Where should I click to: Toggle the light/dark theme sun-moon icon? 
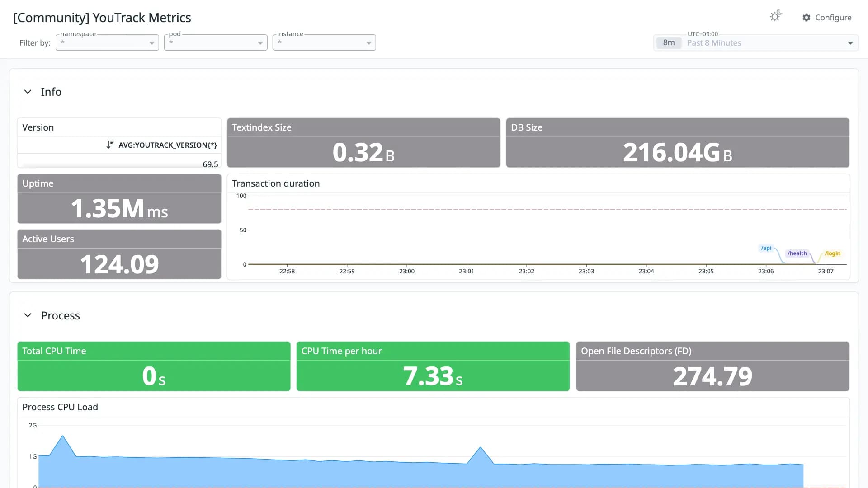click(x=776, y=16)
